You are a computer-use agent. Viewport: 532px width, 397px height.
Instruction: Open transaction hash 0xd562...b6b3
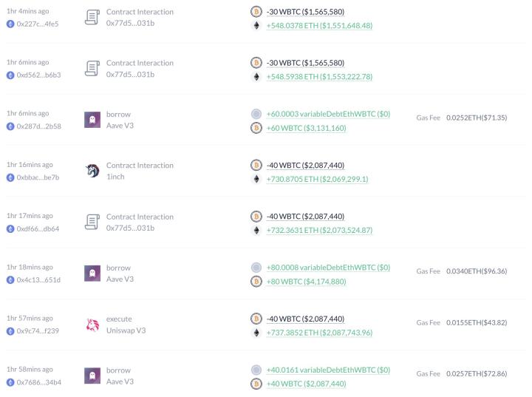coord(38,75)
